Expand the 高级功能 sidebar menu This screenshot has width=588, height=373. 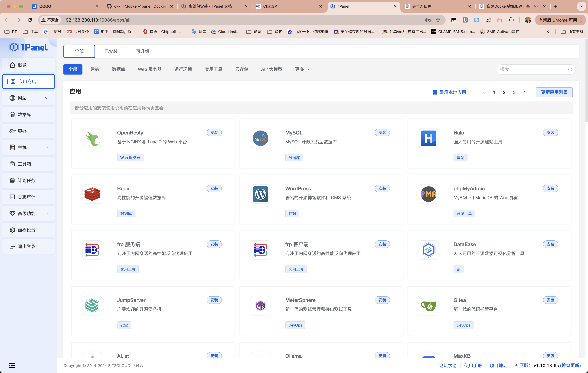click(x=28, y=213)
